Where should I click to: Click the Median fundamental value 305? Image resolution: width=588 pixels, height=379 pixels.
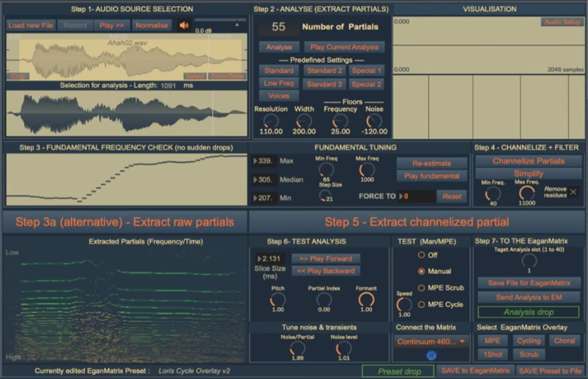(265, 180)
